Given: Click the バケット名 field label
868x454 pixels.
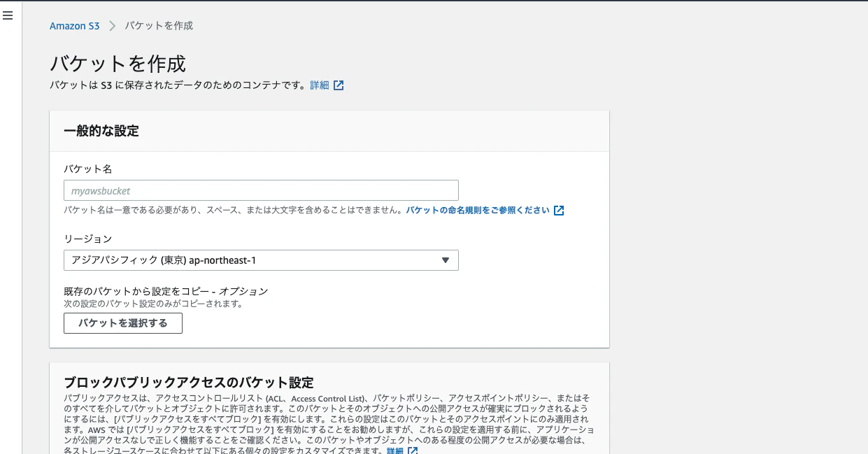Looking at the screenshot, I should [88, 169].
